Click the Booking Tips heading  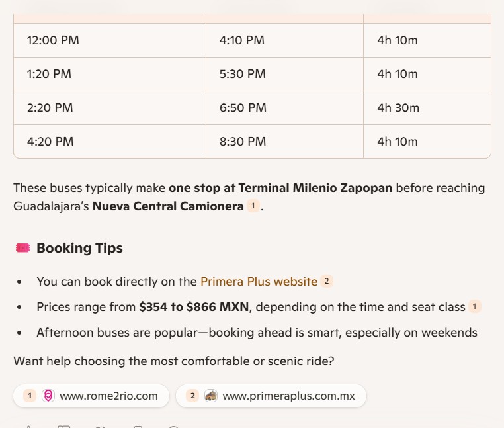(x=79, y=248)
